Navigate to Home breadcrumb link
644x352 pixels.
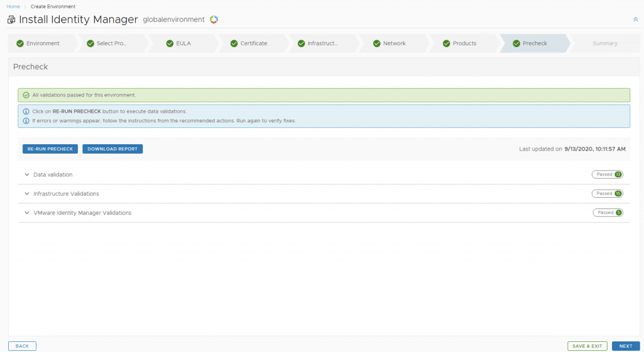pos(13,6)
